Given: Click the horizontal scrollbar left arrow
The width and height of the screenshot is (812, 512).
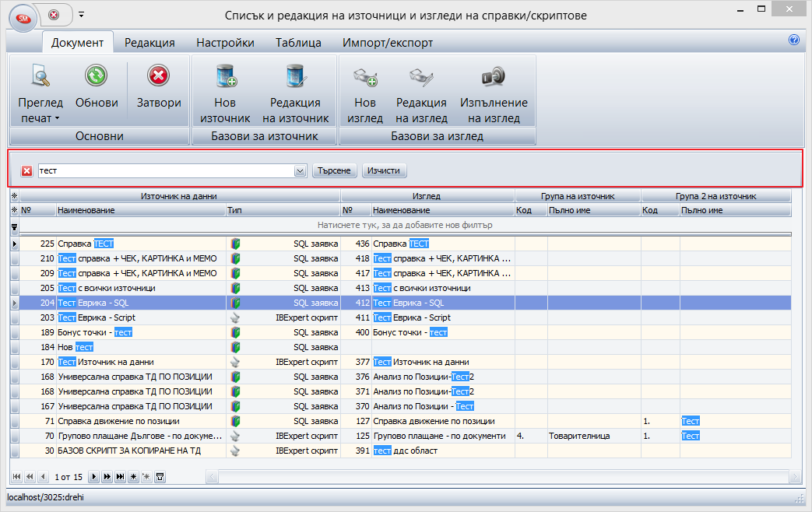Looking at the screenshot, I should tap(212, 477).
